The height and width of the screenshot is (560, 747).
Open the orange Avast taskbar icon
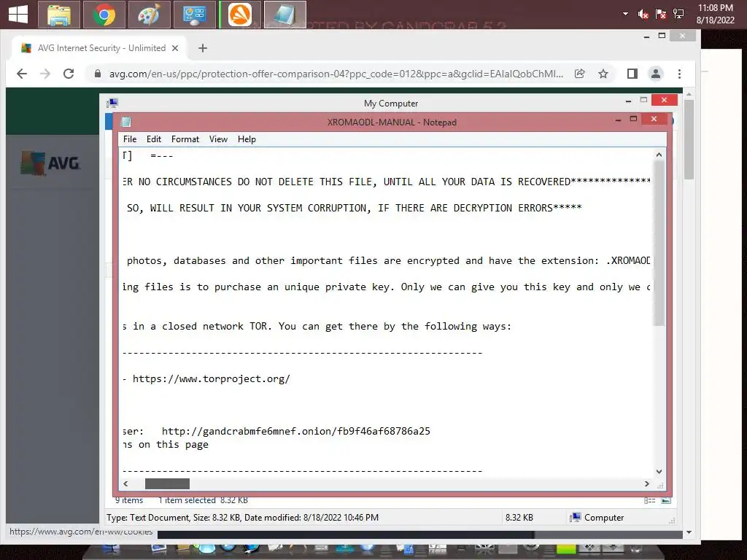(x=240, y=15)
